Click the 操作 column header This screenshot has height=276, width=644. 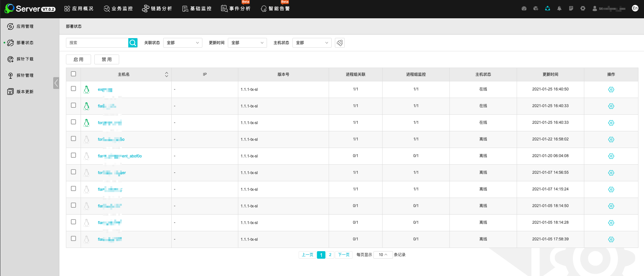611,74
